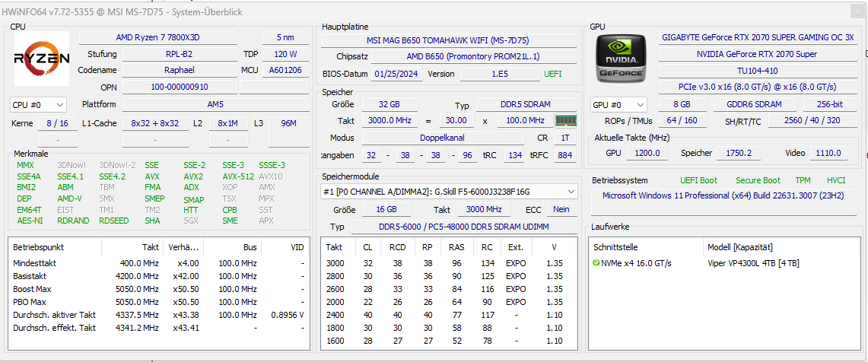Viewport: 868px width, 362px height.
Task: Expand the memory module selector G.Skill F5-6000J3238F16G
Action: (450, 192)
